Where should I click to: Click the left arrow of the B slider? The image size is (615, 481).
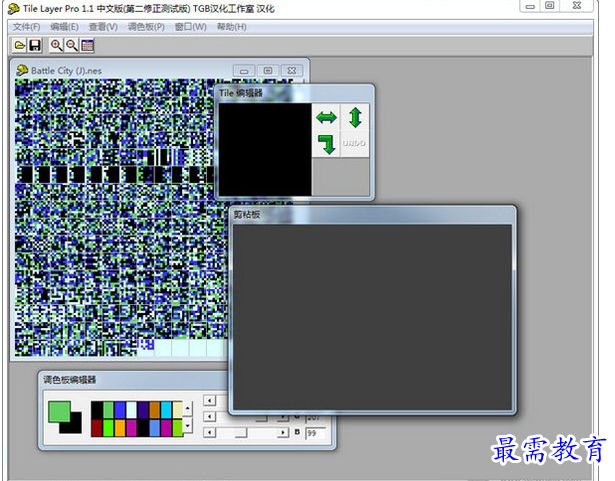(x=209, y=432)
